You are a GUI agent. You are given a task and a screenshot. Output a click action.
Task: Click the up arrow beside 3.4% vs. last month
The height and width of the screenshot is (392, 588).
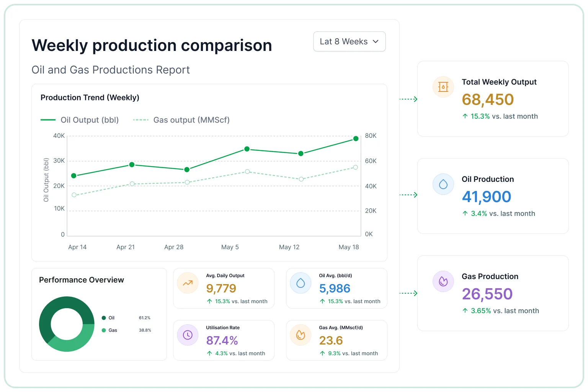point(465,213)
